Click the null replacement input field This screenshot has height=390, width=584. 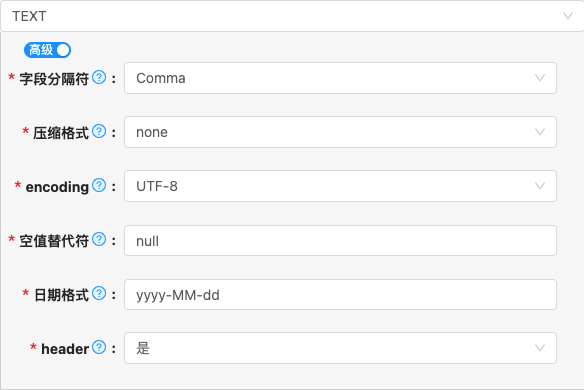340,241
